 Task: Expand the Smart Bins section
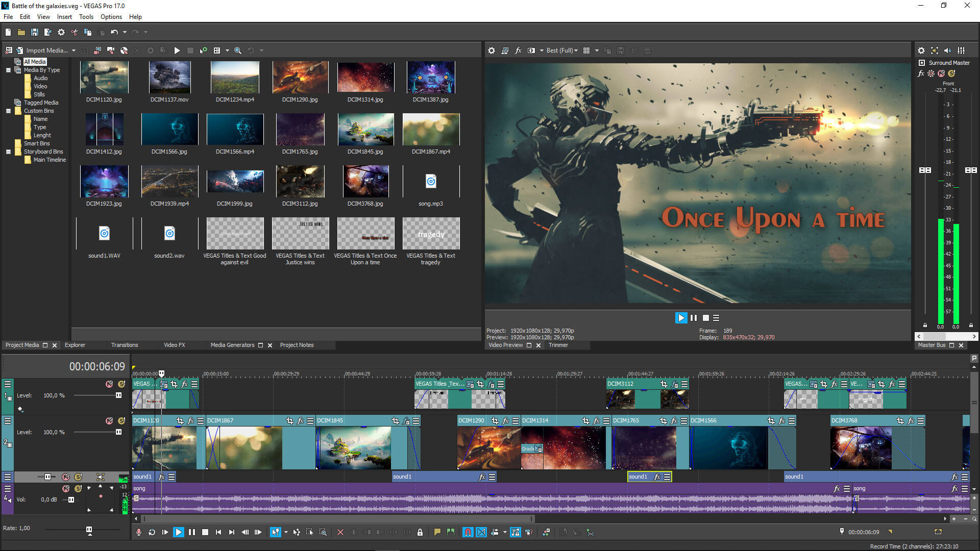coord(8,143)
